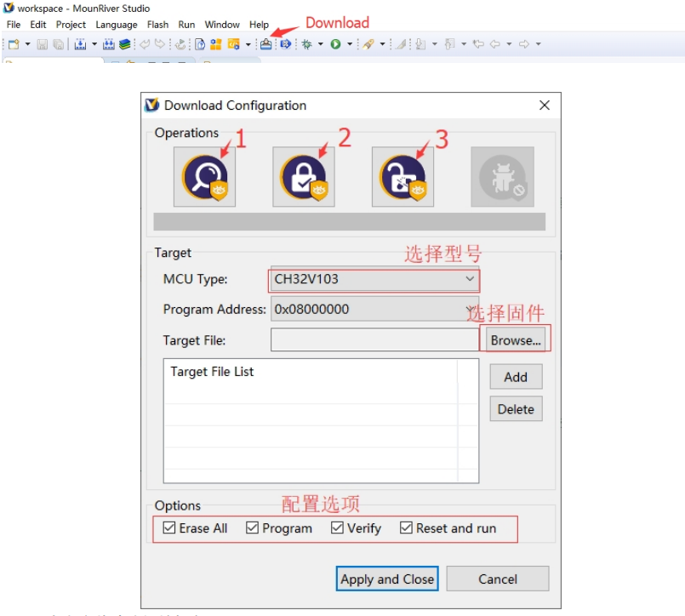The image size is (685, 616).
Task: Click the Back navigation arrow icon
Action: pyautogui.click(x=495, y=44)
